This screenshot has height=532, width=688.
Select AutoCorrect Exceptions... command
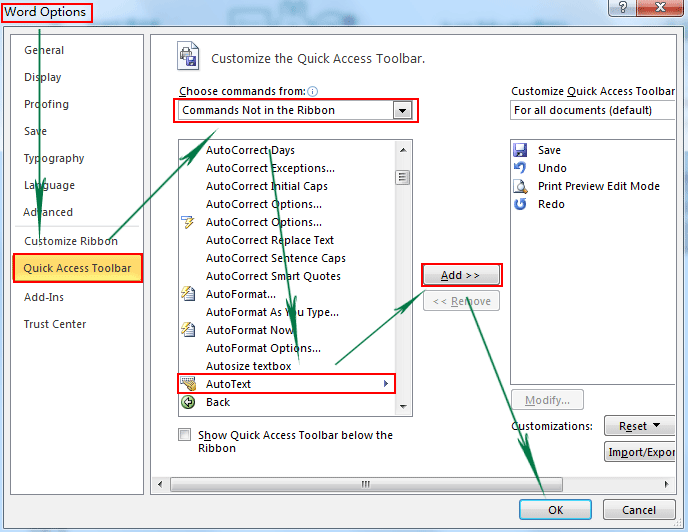tap(287, 168)
